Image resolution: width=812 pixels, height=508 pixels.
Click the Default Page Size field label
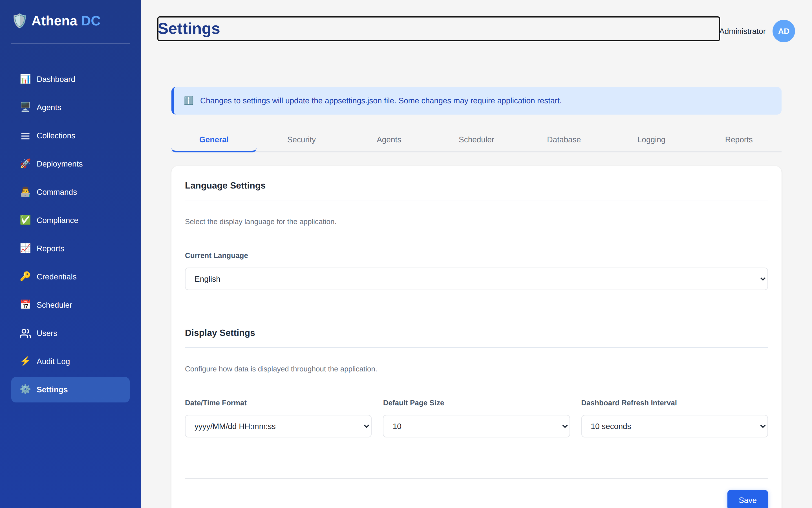[413, 402]
